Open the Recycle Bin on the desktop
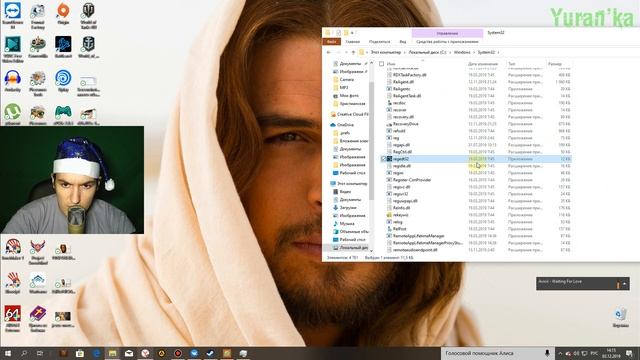 pyautogui.click(x=621, y=318)
